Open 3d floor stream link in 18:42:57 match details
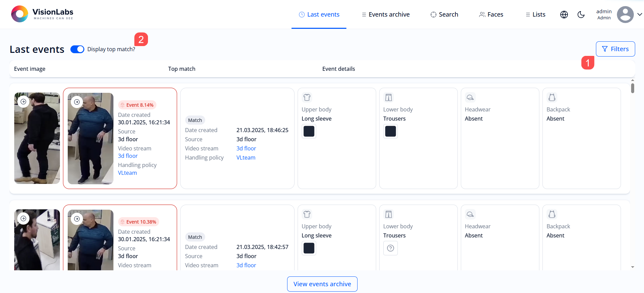 [x=246, y=265]
